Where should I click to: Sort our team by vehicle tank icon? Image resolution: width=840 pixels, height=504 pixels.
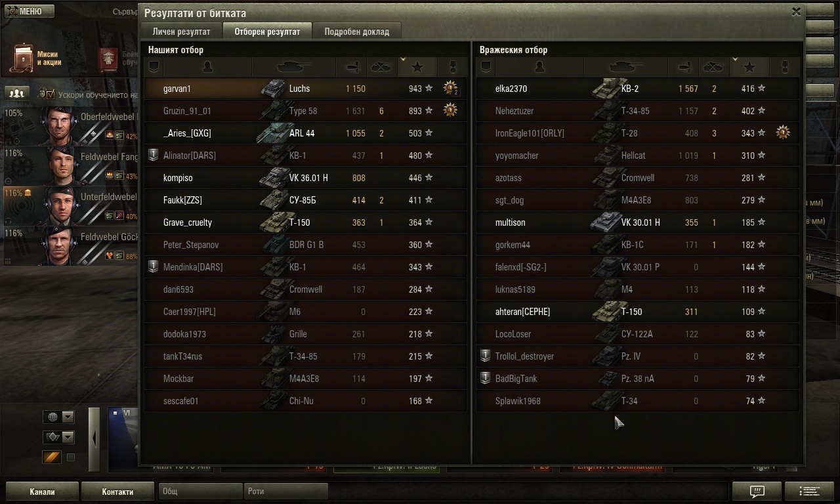[294, 67]
